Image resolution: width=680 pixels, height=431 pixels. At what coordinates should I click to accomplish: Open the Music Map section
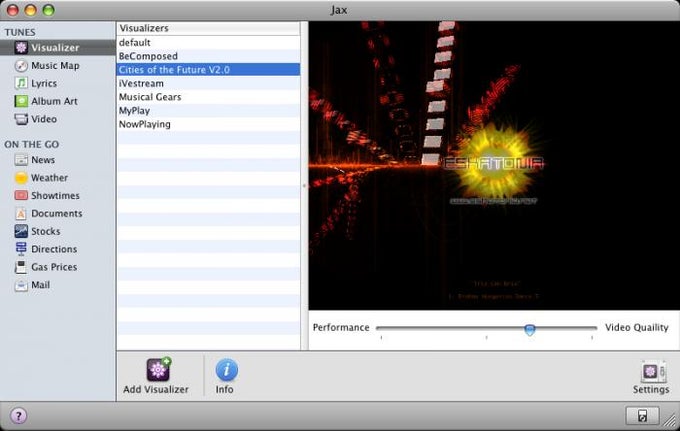point(47,65)
